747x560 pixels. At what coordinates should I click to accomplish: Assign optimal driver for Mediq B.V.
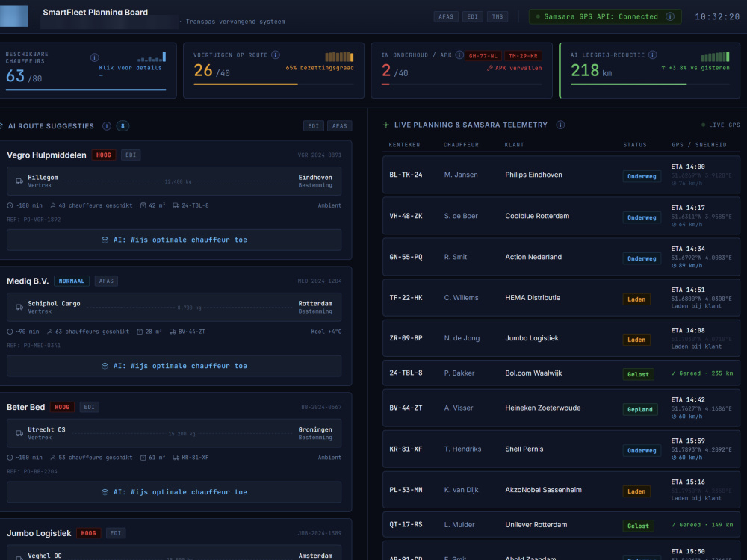174,366
